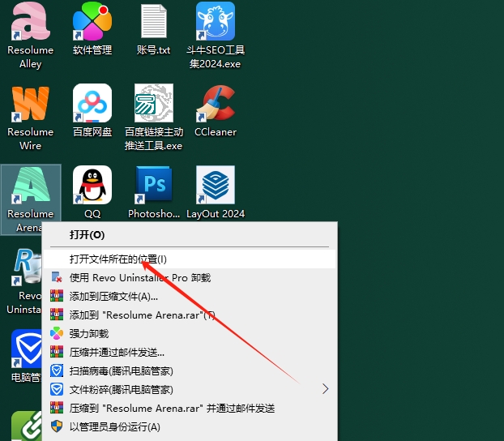Image resolution: width=504 pixels, height=441 pixels.
Task: Choose 打开(O) in context menu
Action: click(190, 235)
